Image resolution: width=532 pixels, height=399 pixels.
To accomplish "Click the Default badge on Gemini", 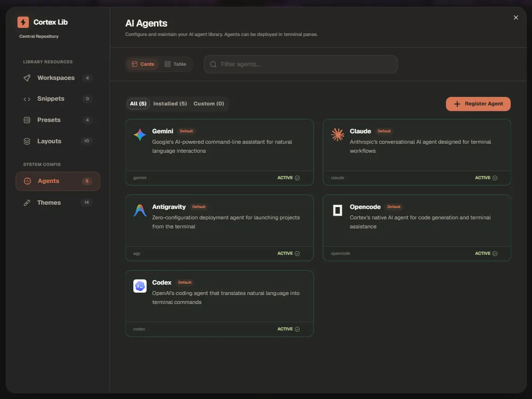I will pyautogui.click(x=186, y=131).
